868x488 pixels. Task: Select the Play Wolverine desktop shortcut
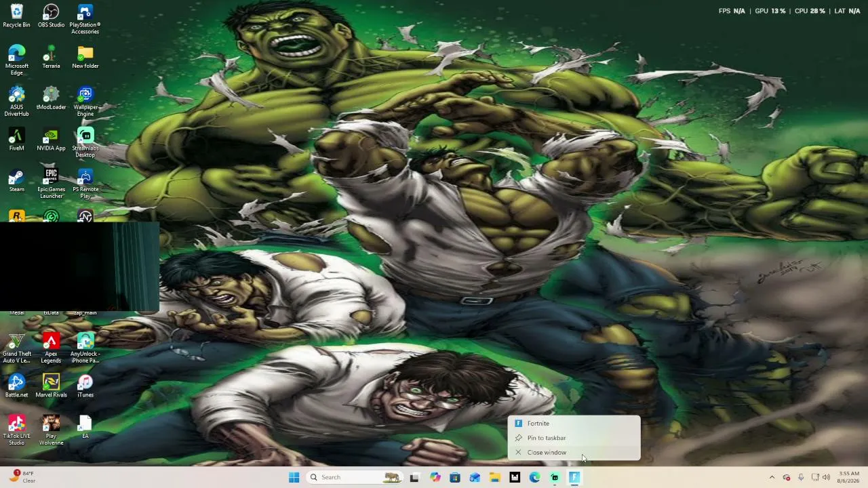[x=51, y=430]
